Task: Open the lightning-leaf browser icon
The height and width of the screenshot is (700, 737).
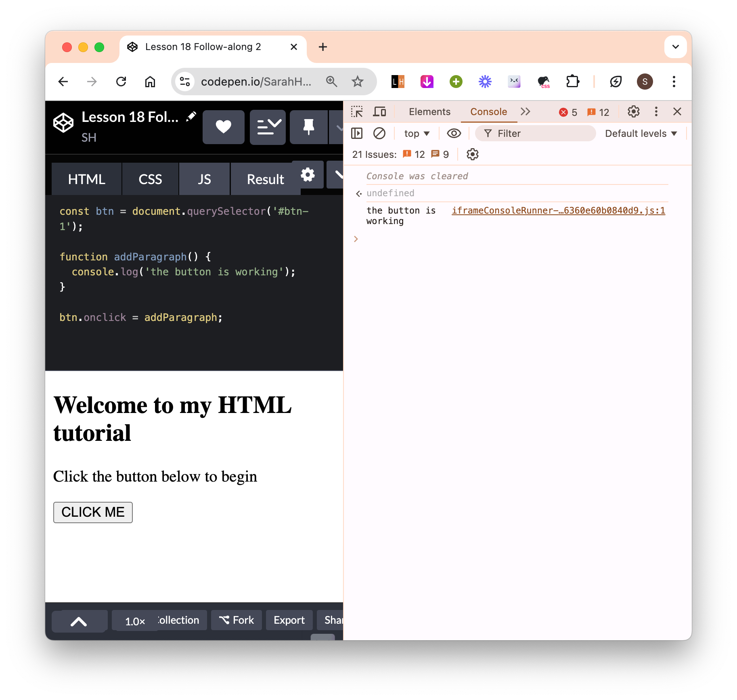Action: 616,82
